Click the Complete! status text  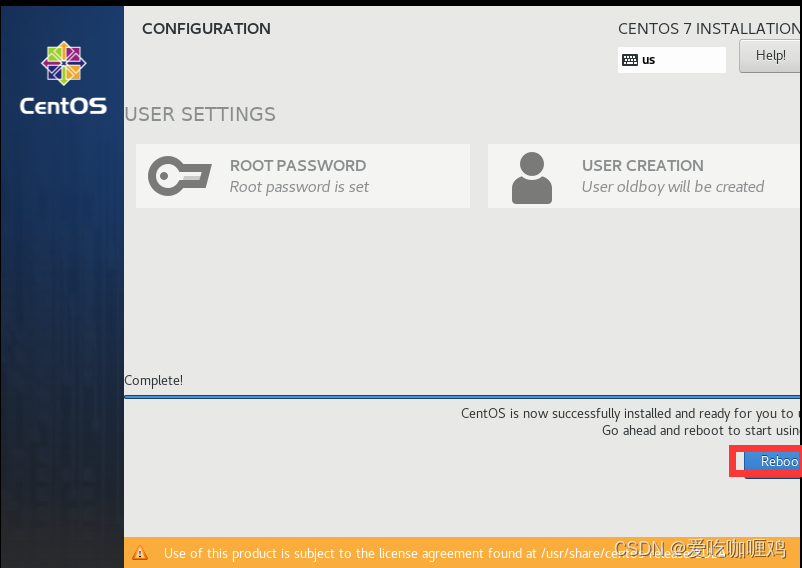[x=153, y=380]
